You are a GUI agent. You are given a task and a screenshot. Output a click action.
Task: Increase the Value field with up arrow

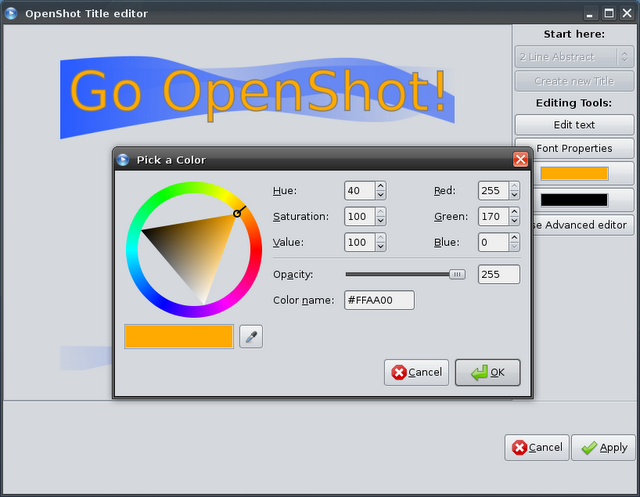click(x=380, y=238)
